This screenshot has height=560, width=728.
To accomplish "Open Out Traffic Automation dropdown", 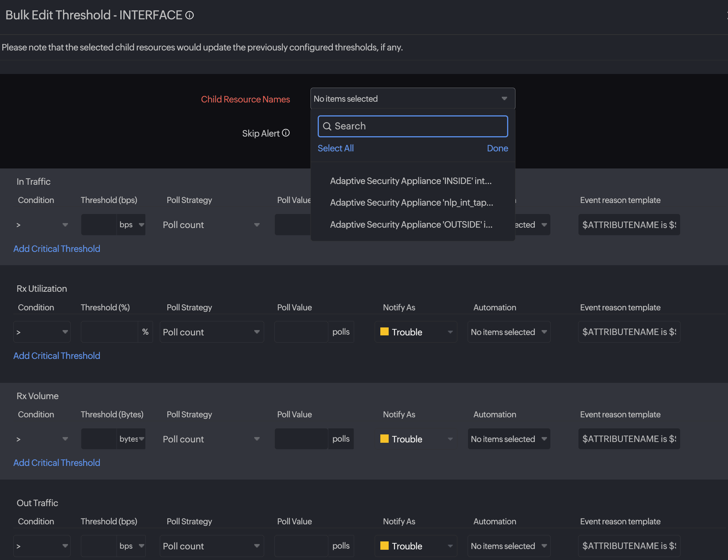I will (x=509, y=546).
